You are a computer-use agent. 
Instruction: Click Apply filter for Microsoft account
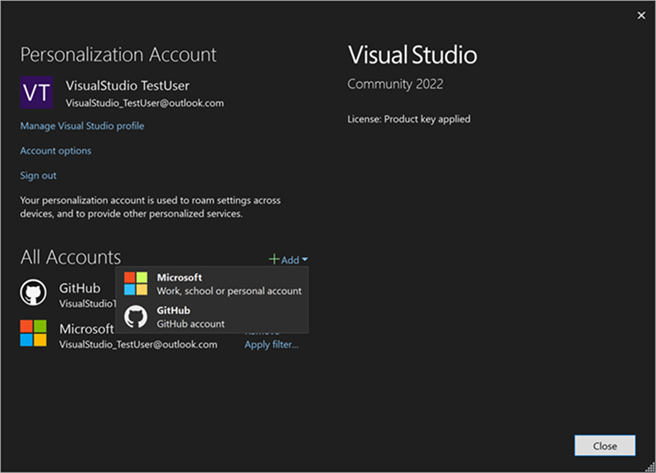click(271, 345)
